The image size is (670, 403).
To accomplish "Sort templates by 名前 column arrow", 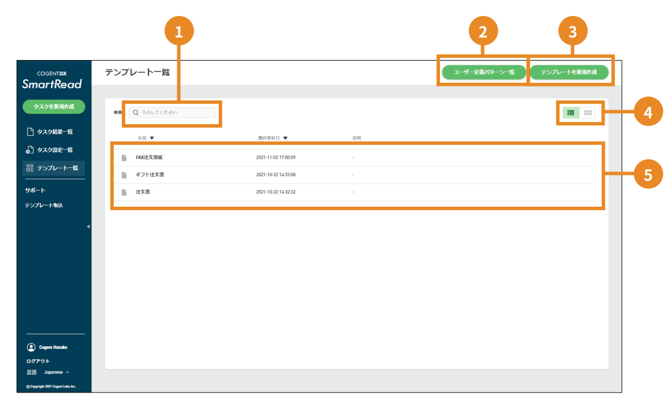I will [x=152, y=138].
